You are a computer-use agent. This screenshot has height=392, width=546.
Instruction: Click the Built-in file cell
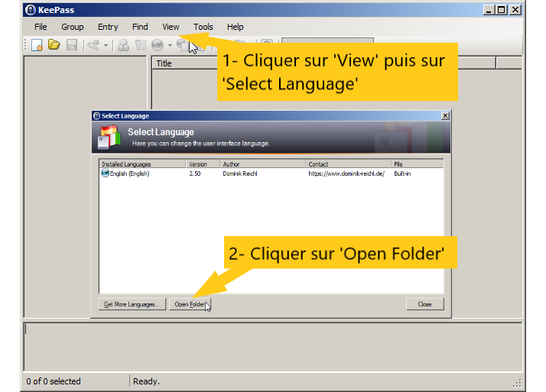point(402,173)
